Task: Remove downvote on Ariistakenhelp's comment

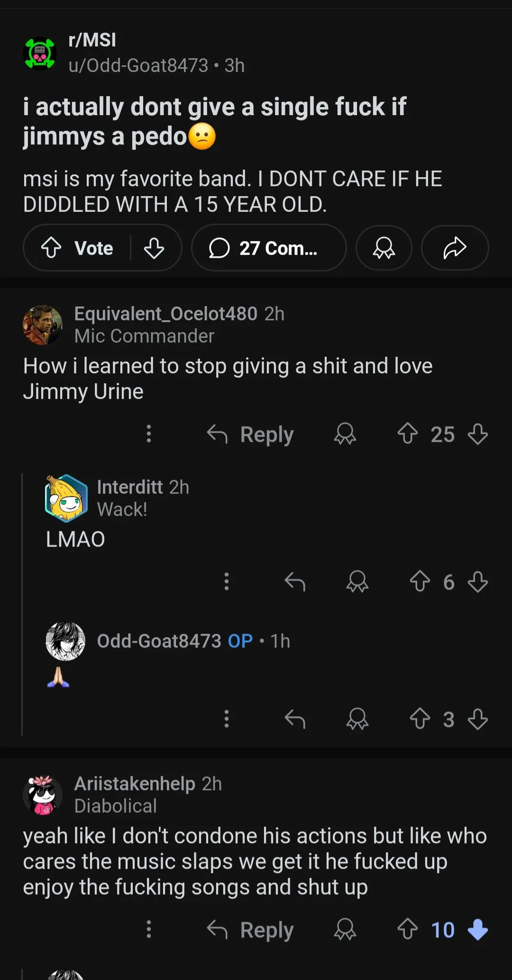Action: [477, 929]
